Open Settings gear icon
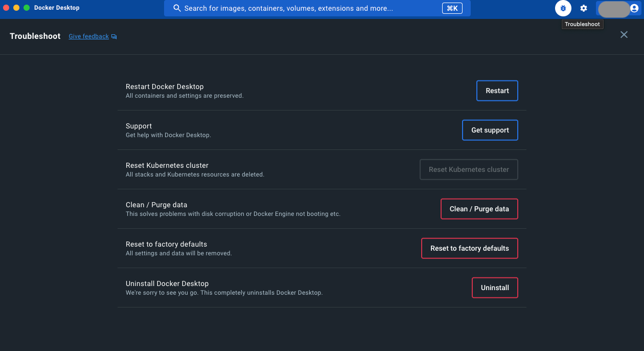Screen dimensions: 644x351 [584, 8]
